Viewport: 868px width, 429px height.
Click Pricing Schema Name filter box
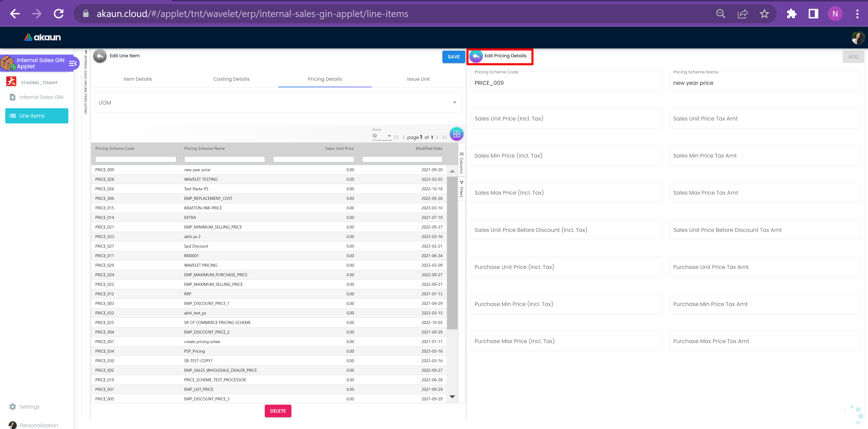pos(224,159)
